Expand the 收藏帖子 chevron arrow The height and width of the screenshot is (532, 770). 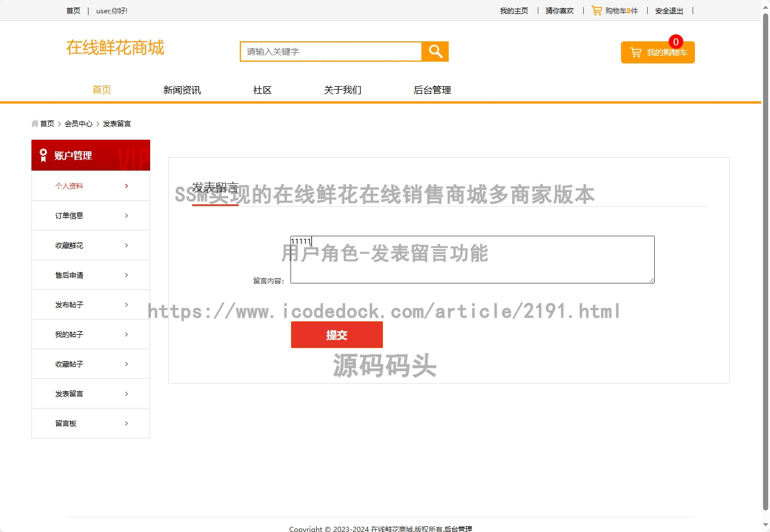[x=126, y=364]
